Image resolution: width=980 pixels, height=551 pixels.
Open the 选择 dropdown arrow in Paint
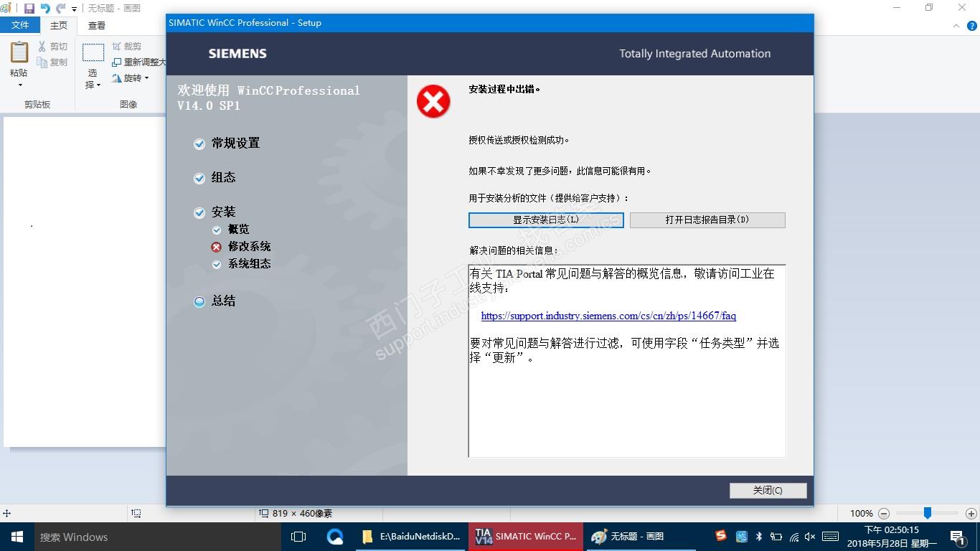pyautogui.click(x=98, y=85)
